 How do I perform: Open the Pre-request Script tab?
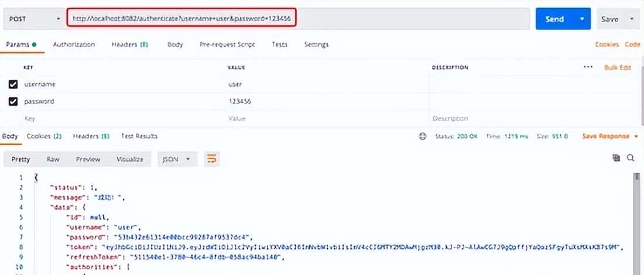click(227, 44)
